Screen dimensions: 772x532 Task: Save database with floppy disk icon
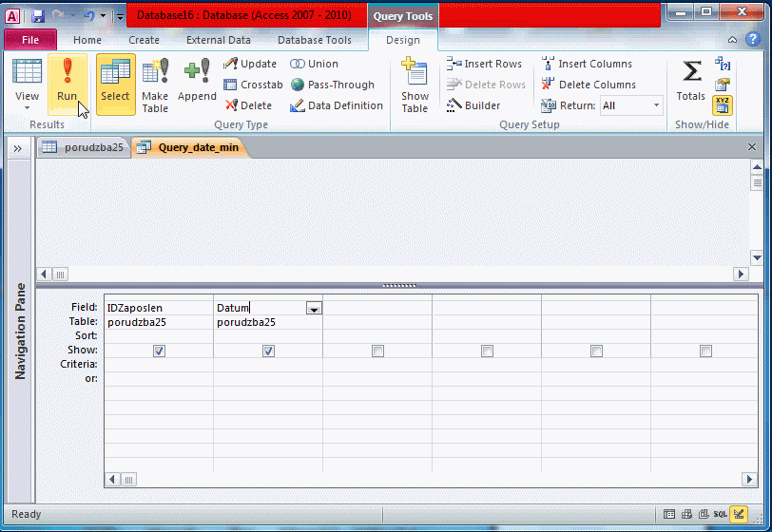pyautogui.click(x=37, y=16)
